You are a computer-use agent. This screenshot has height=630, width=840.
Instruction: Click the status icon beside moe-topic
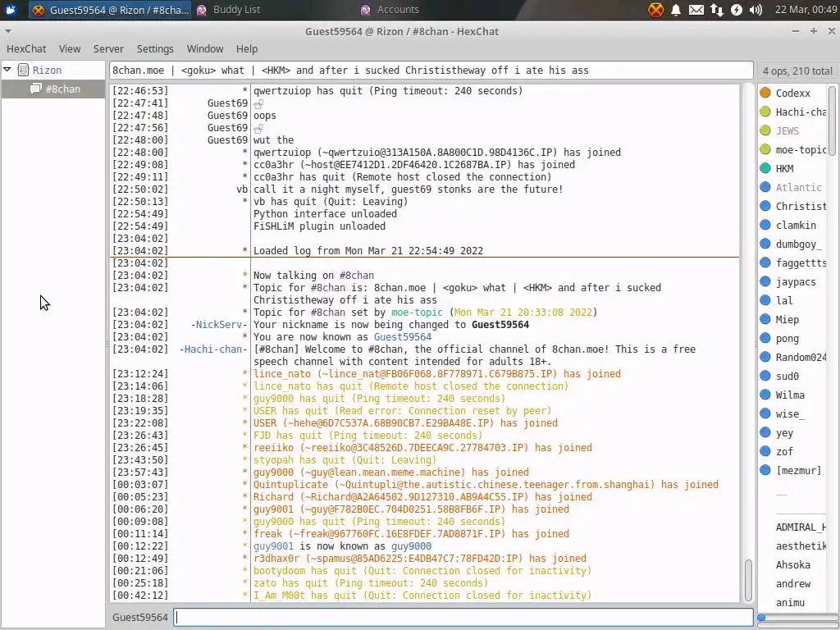pos(765,149)
